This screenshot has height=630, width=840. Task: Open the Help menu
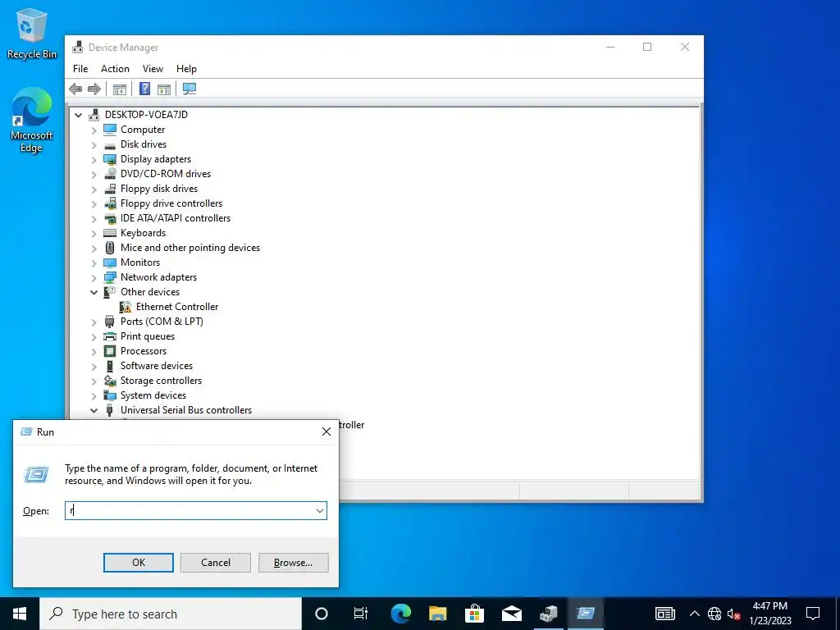(x=186, y=69)
